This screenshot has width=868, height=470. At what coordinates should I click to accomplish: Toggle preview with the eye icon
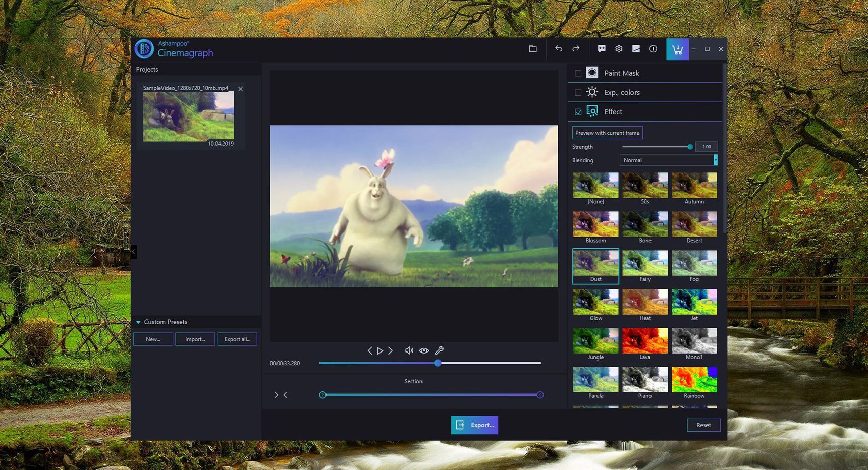point(424,350)
